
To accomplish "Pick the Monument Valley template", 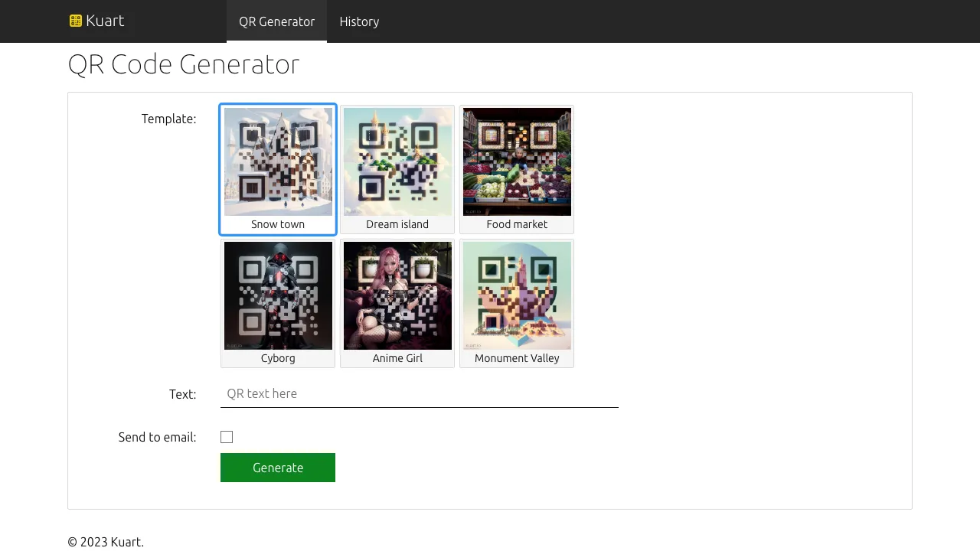I will [x=517, y=303].
